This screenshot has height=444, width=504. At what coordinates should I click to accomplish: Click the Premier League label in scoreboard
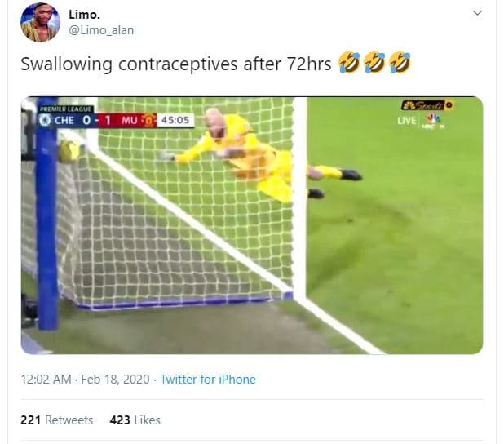click(x=65, y=109)
